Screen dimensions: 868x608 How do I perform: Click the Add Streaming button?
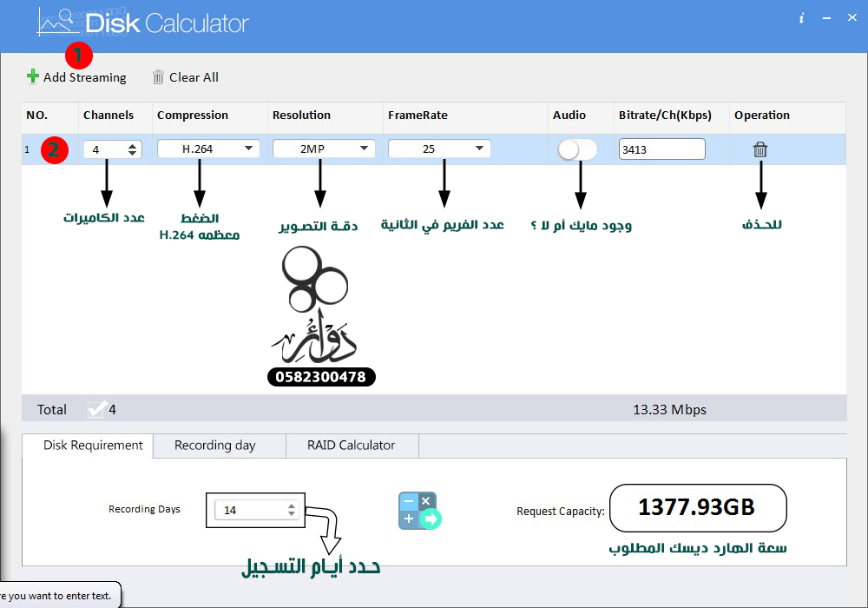tap(76, 76)
